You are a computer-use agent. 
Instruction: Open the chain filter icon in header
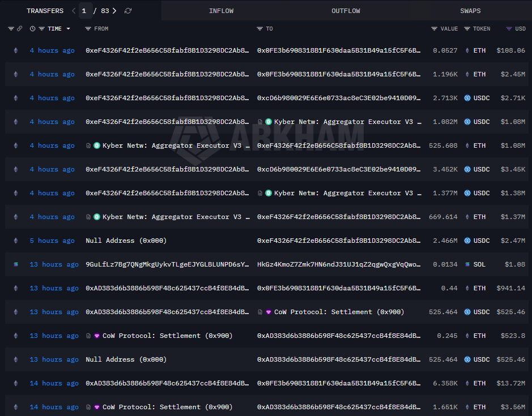click(x=11, y=29)
